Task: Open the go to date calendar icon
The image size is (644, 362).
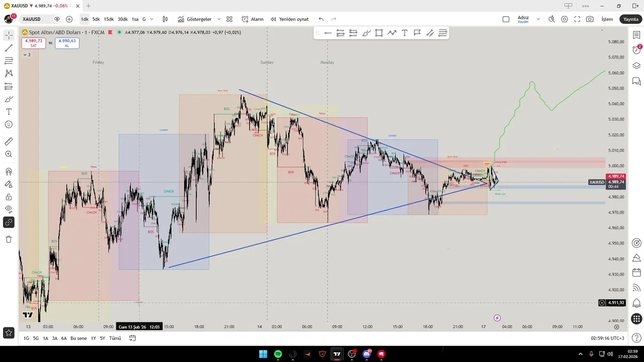Action: pos(132,338)
